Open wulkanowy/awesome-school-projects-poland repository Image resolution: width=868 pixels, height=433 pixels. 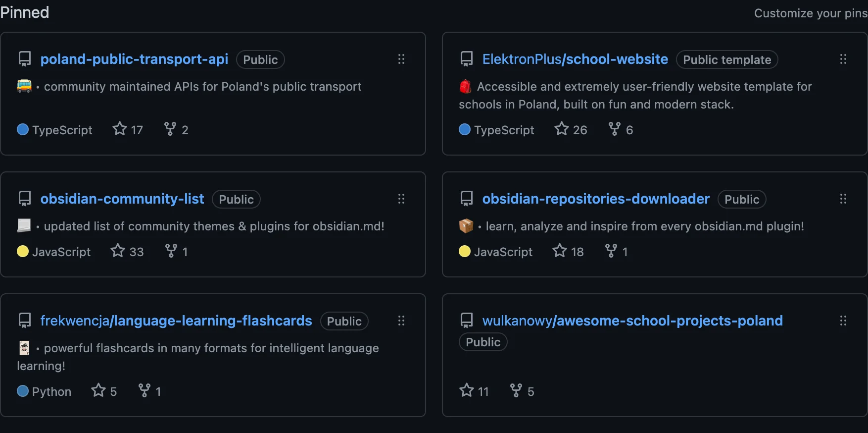pos(632,321)
